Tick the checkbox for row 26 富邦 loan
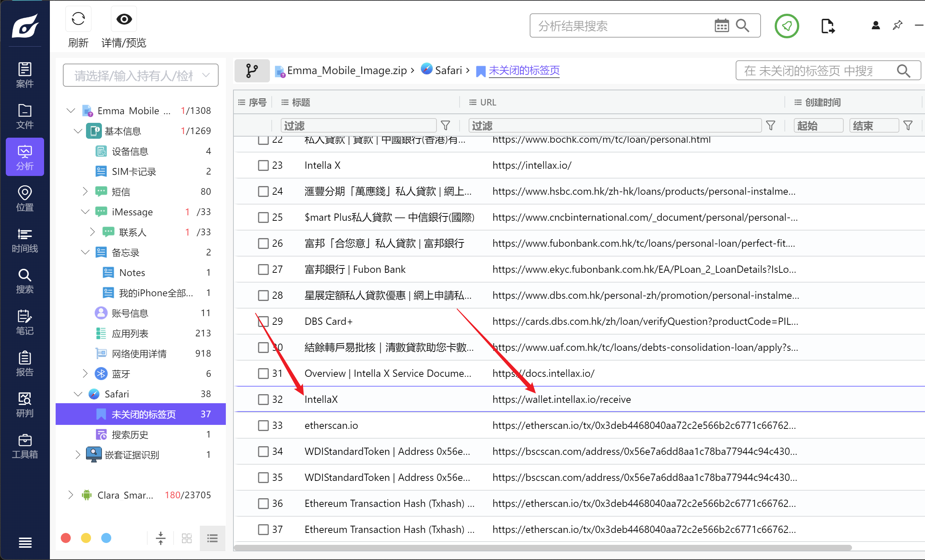Image resolution: width=925 pixels, height=560 pixels. [x=263, y=244]
